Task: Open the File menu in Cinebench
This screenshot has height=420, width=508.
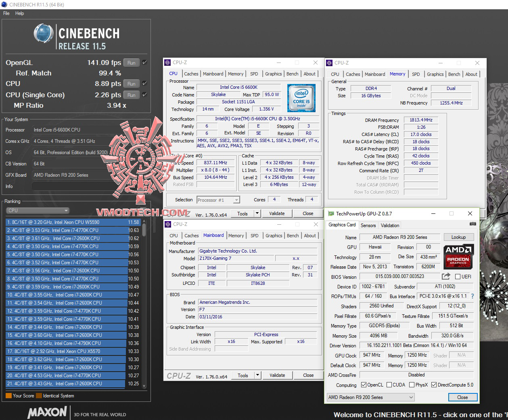Action: (6, 13)
